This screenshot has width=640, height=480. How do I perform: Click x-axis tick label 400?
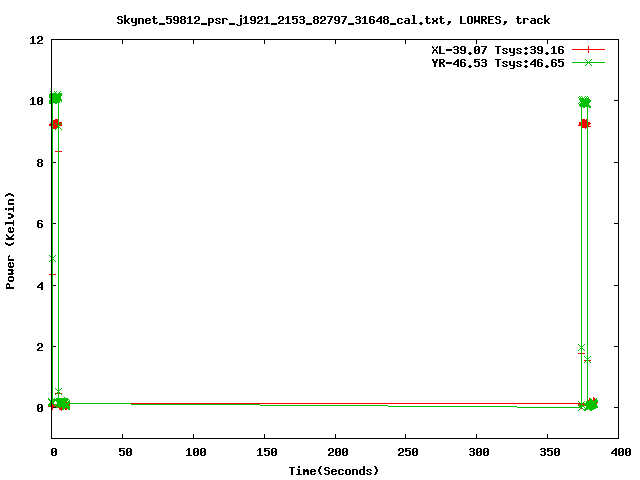click(621, 452)
